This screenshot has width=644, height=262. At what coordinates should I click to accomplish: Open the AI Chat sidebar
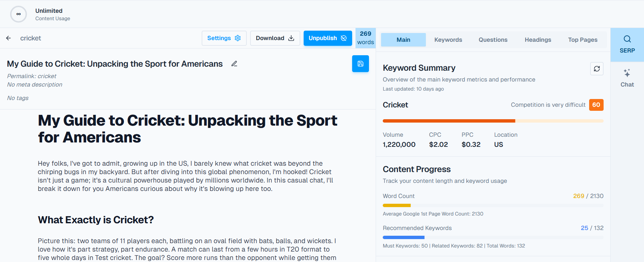point(626,77)
